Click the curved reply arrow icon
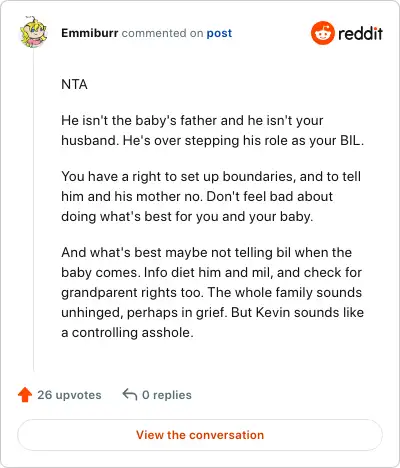Screen dimensions: 400x468 (x=130, y=394)
